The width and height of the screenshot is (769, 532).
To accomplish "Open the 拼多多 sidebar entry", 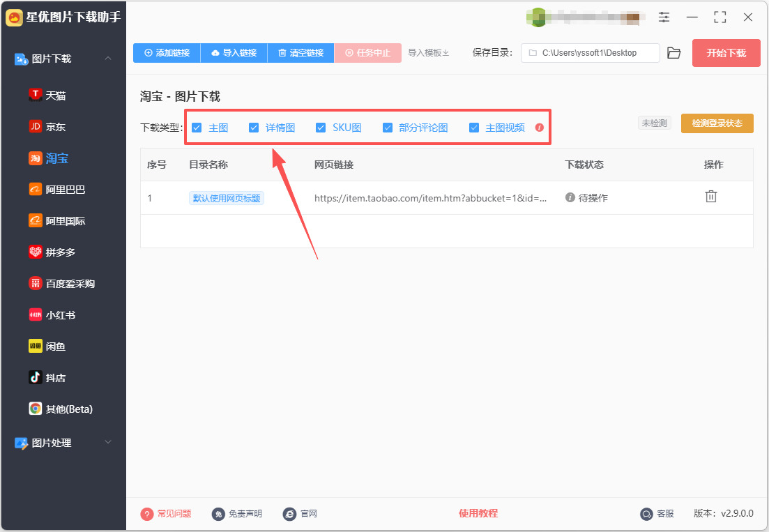I will [x=52, y=252].
